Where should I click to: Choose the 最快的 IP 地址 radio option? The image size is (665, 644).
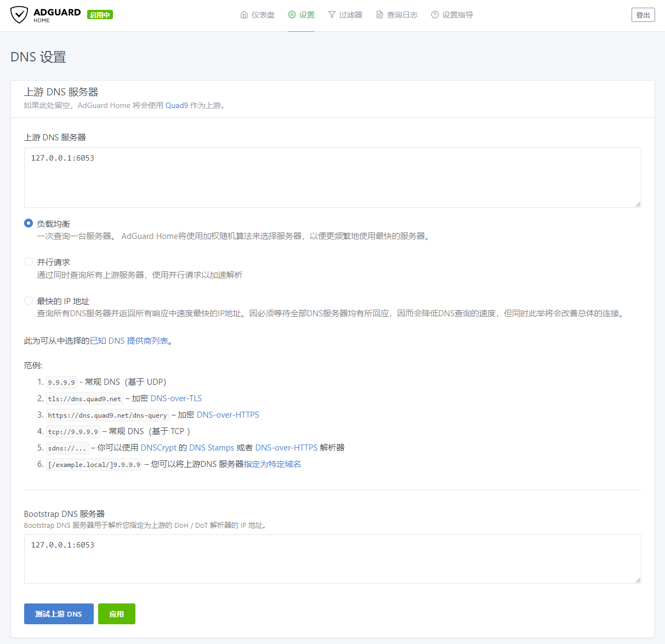29,300
